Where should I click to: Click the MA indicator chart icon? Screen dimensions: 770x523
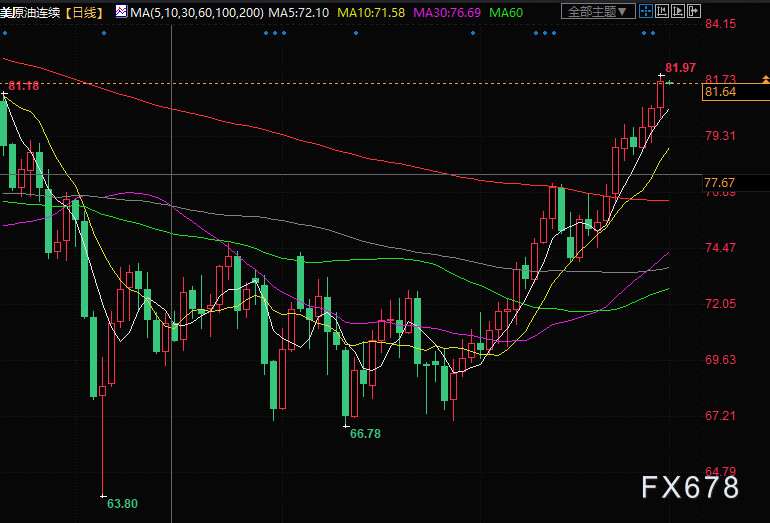click(x=121, y=11)
